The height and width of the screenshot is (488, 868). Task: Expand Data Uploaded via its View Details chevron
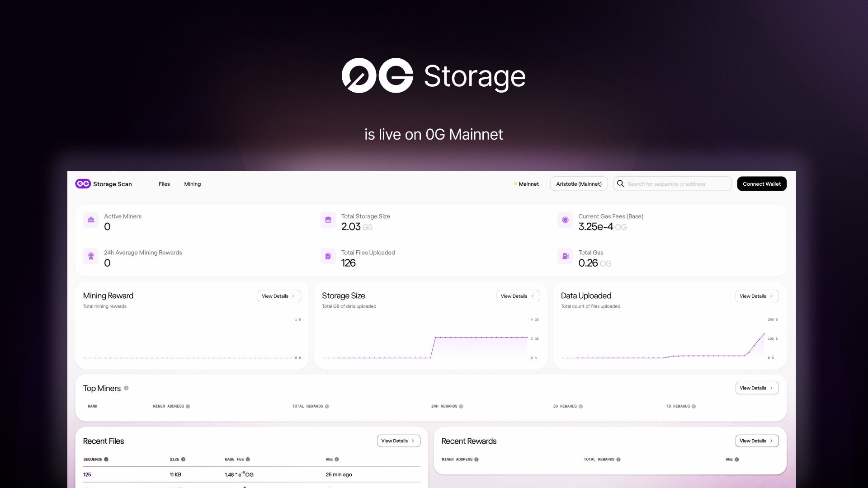coord(772,296)
